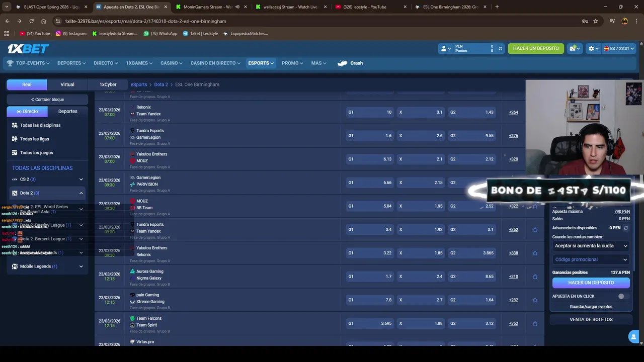
Task: Switch to the 1xCyber tab
Action: [108, 84]
